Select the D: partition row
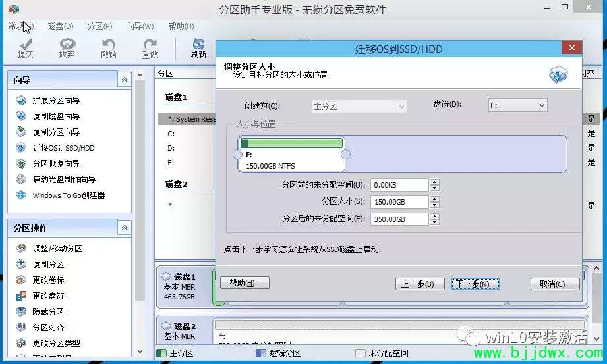The width and height of the screenshot is (607, 364). 187,148
